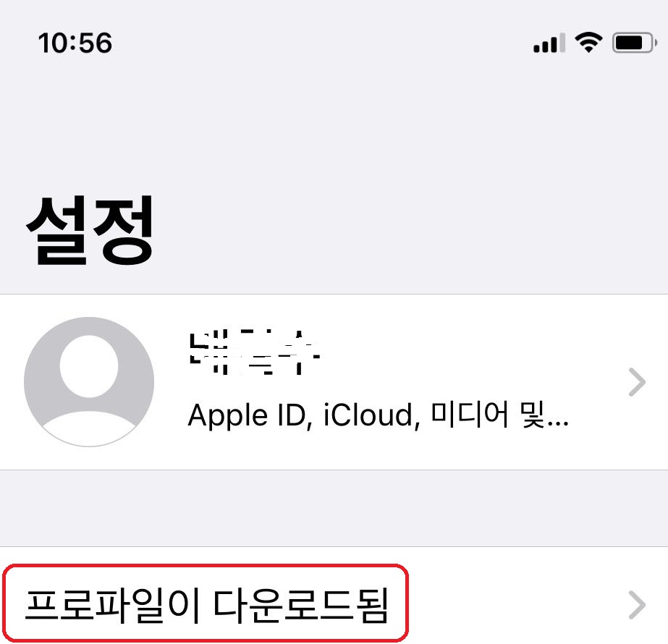This screenshot has width=668, height=644.
Task: Tap the Wi-Fi status icon
Action: pos(588,42)
